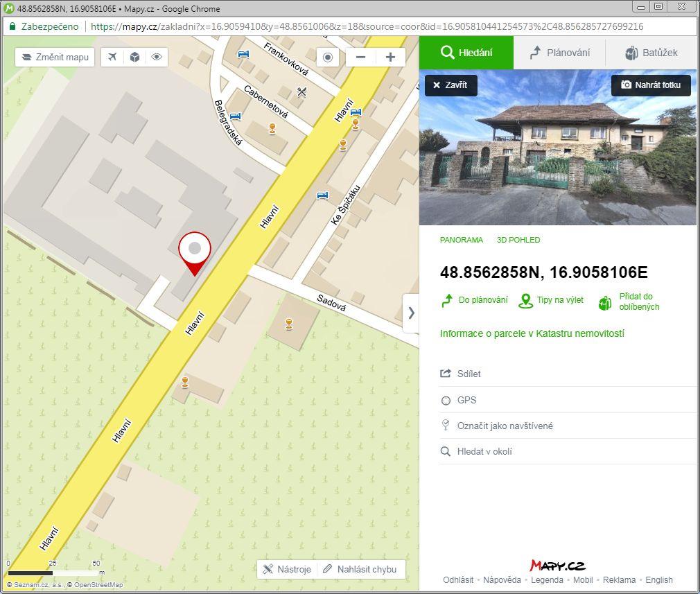This screenshot has height=594, width=700.
Task: Click the Cabernetová street label
Action: tap(266, 102)
